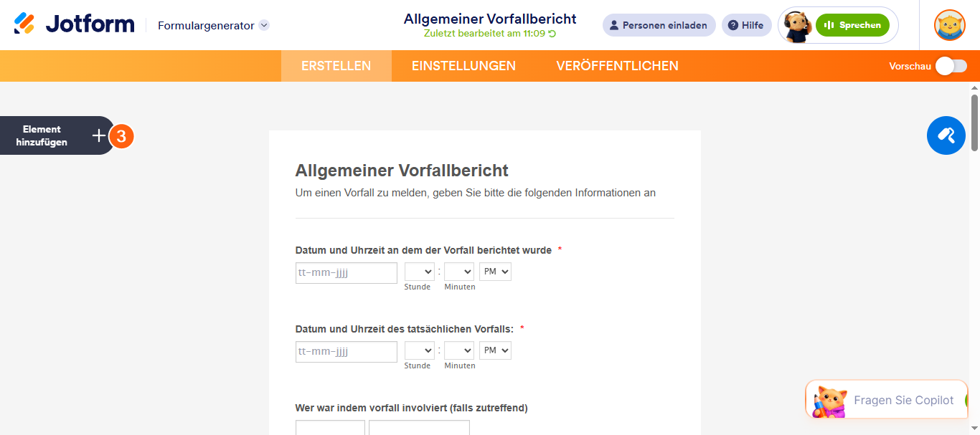Click the scrollbar up arrow

(974, 87)
